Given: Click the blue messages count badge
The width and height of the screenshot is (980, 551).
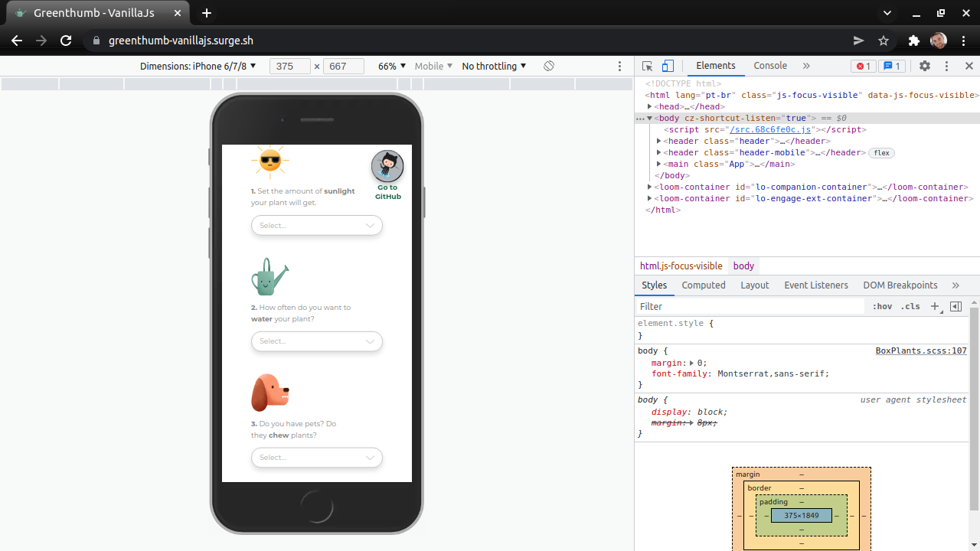Looking at the screenshot, I should pyautogui.click(x=892, y=66).
